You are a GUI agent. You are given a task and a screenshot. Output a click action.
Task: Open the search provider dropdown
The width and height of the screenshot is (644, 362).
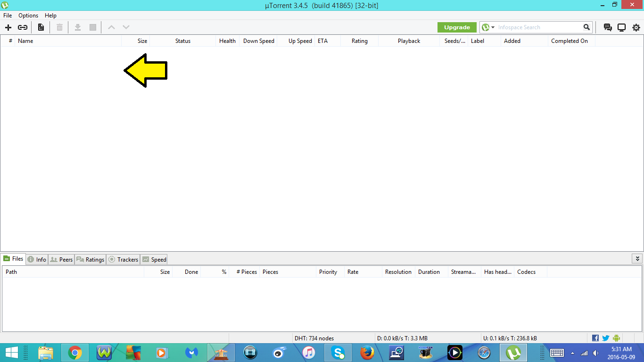[488, 27]
